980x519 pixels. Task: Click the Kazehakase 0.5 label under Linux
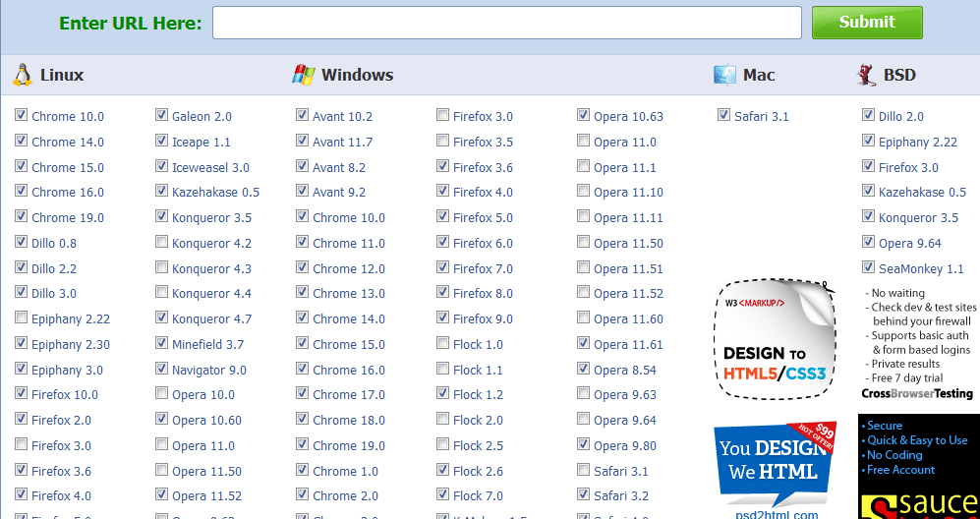[x=215, y=192]
